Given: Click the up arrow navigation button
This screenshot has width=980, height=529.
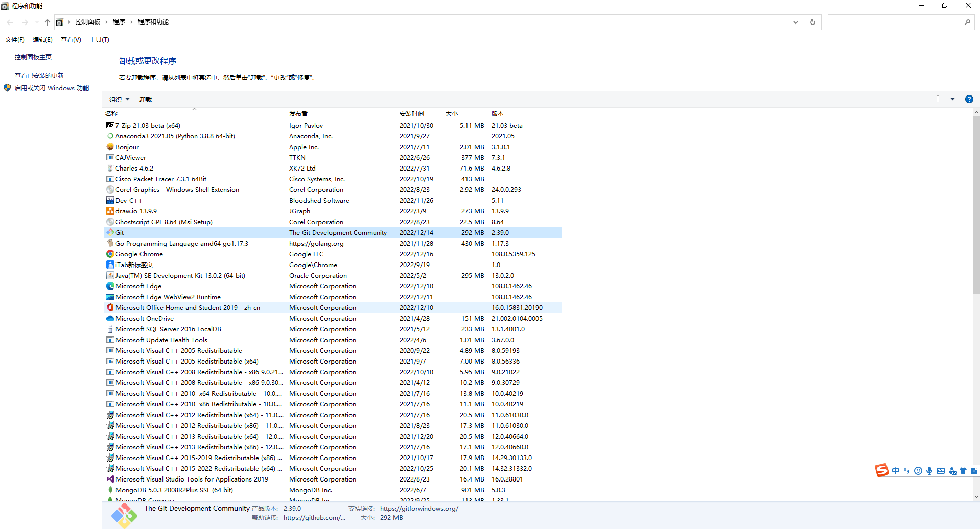Looking at the screenshot, I should click(48, 22).
